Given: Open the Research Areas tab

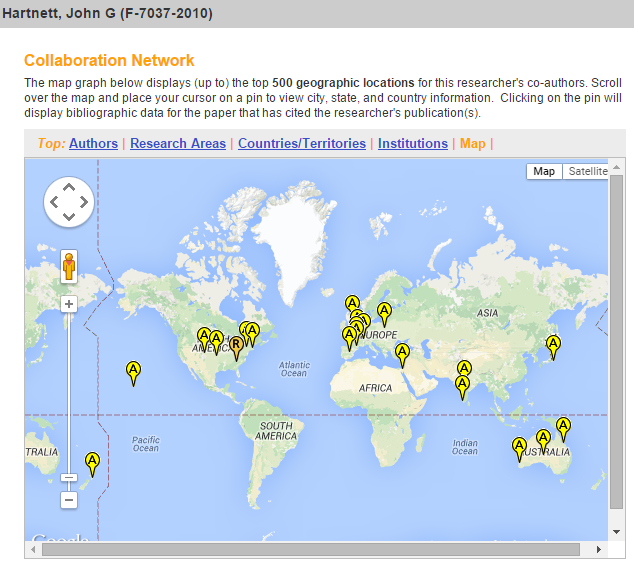Looking at the screenshot, I should [x=178, y=143].
